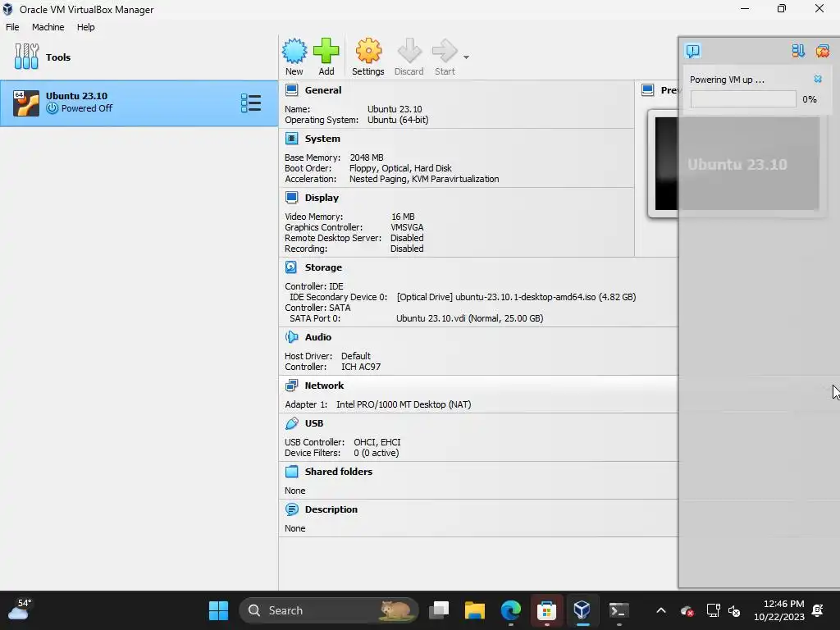Click the System chip icon
Viewport: 840px width, 630px height.
[x=291, y=139]
